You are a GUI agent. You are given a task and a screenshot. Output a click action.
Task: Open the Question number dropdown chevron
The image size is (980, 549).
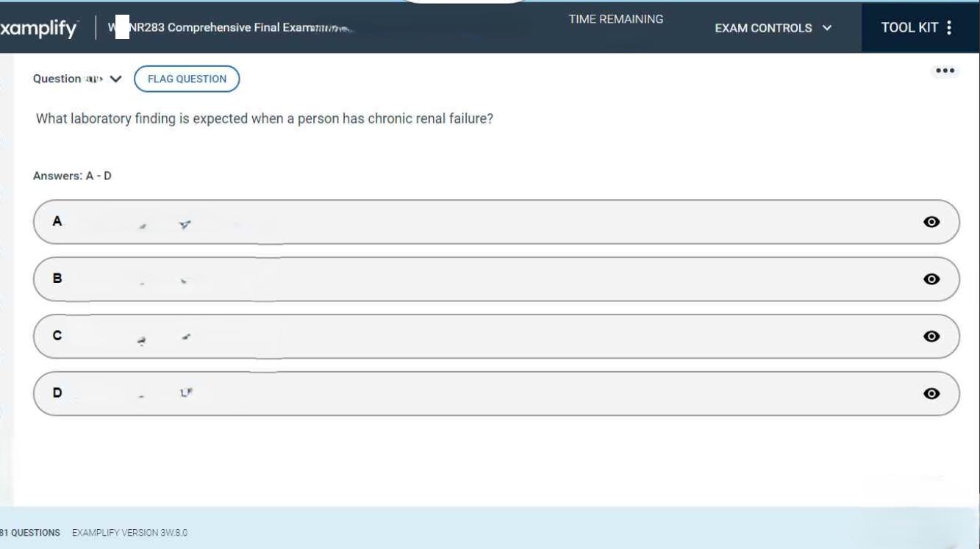click(115, 79)
